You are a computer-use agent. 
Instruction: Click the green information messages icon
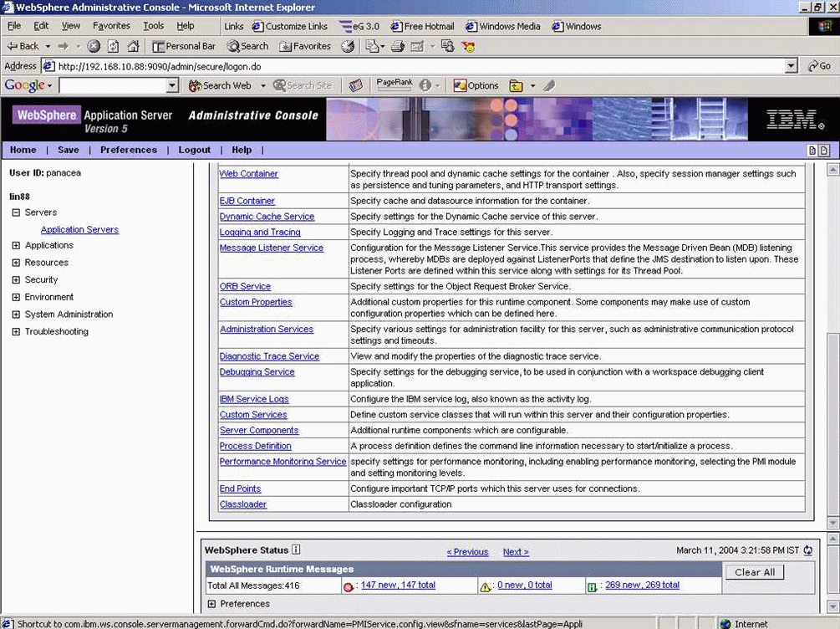(x=592, y=587)
